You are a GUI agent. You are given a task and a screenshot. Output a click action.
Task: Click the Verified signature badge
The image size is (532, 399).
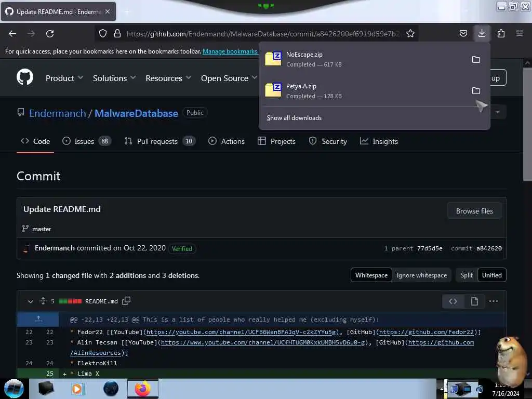182,249
